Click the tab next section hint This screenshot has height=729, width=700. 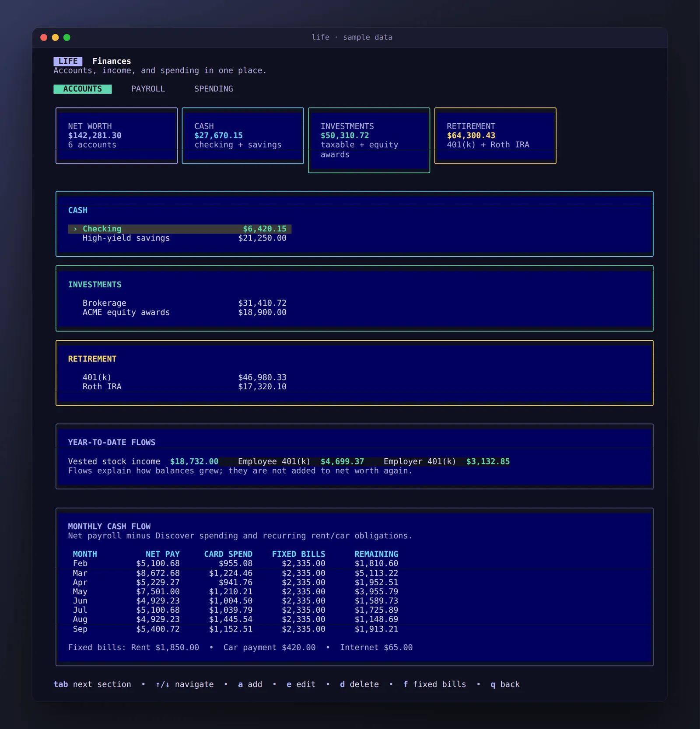[x=92, y=684]
